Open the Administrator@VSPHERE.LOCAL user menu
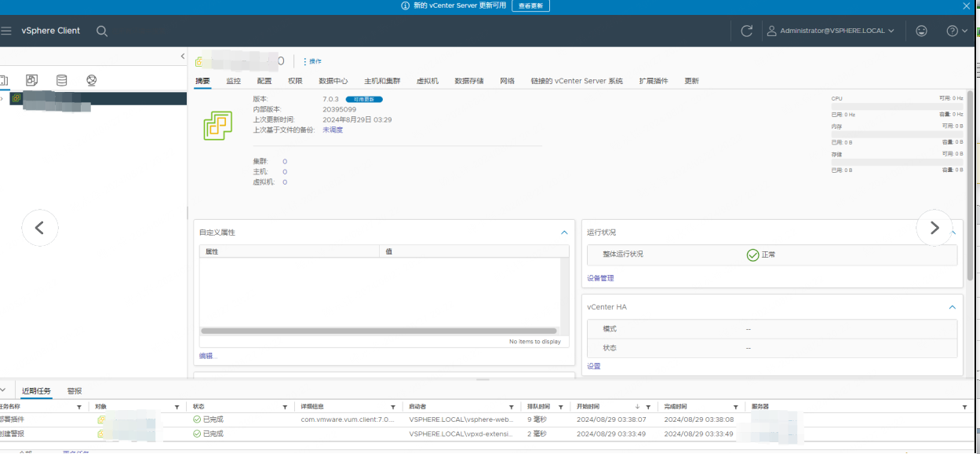The width and height of the screenshot is (980, 454). pyautogui.click(x=831, y=31)
